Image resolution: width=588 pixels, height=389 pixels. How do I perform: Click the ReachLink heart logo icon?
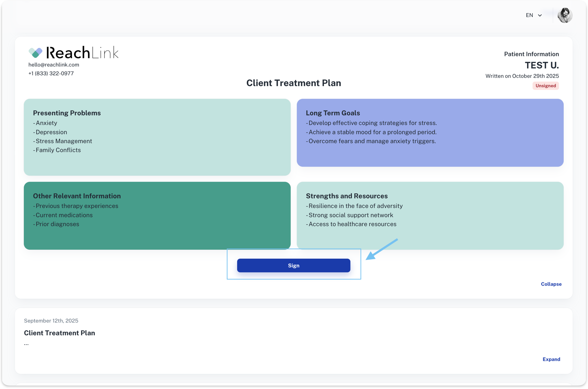tap(36, 53)
